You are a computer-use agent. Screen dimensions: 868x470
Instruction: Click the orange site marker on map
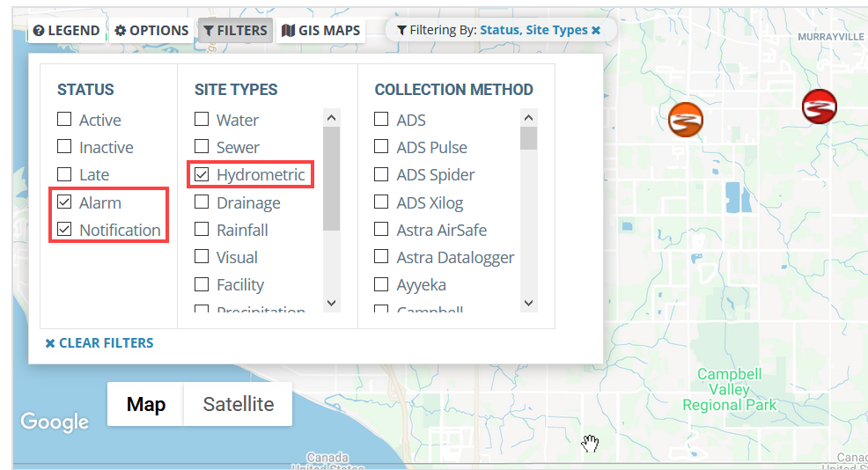coord(685,120)
